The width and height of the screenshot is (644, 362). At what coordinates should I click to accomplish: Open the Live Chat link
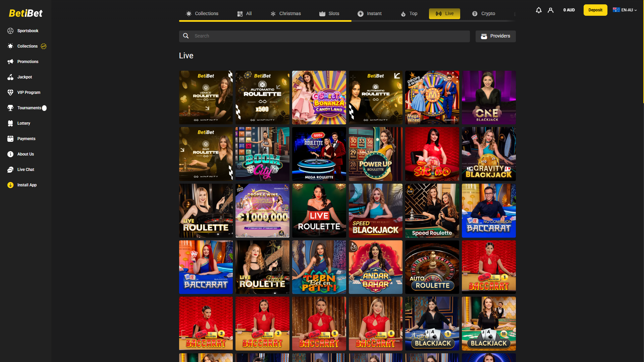pyautogui.click(x=26, y=170)
